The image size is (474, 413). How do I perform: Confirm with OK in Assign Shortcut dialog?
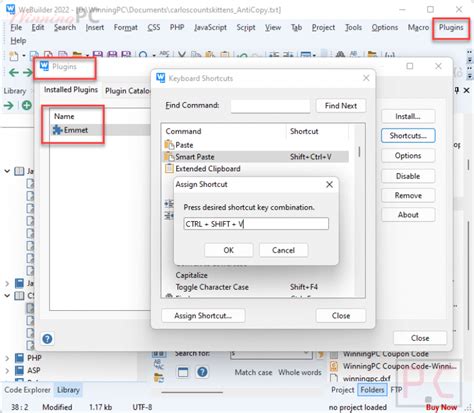pos(229,250)
